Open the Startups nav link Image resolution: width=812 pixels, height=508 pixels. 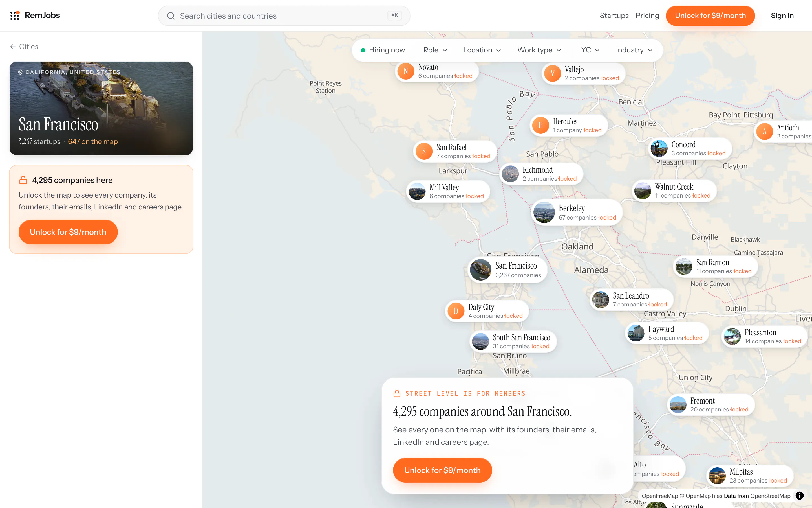614,16
